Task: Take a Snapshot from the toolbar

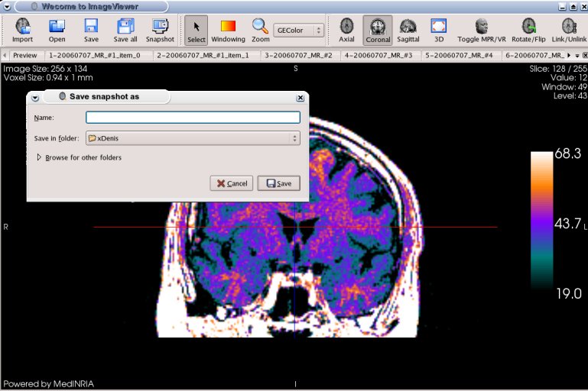Action: click(160, 30)
